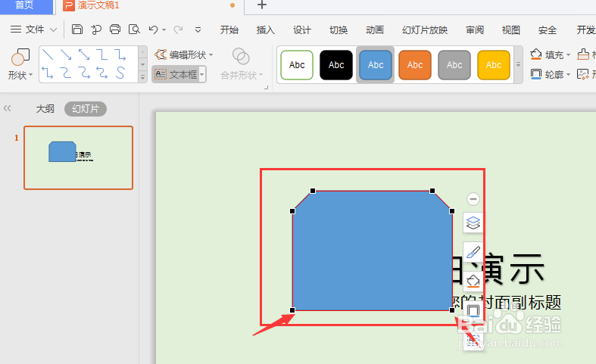The image size is (596, 364).
Task: Expand the 文本框 dropdown arrow
Action: tap(202, 74)
